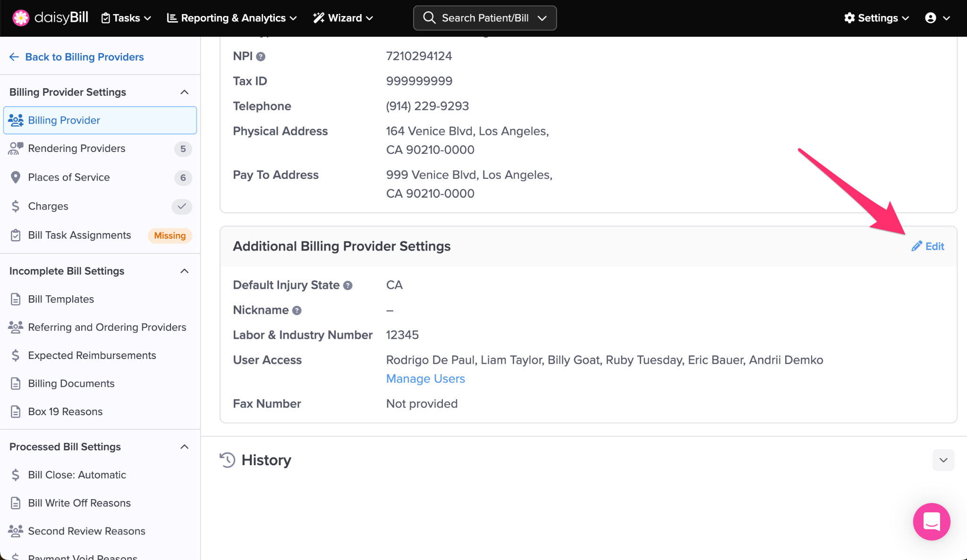The image size is (967, 560).
Task: Collapse the Billing Provider Settings section
Action: tap(185, 92)
